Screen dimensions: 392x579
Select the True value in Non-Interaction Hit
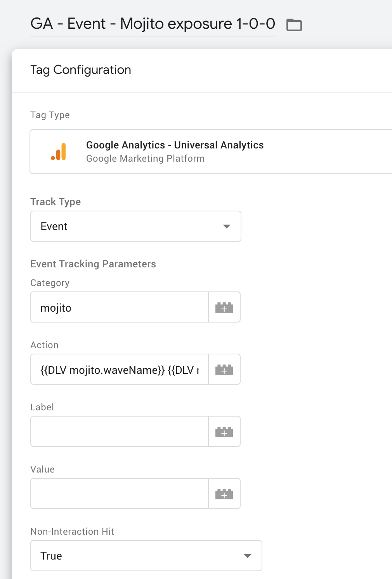point(50,556)
